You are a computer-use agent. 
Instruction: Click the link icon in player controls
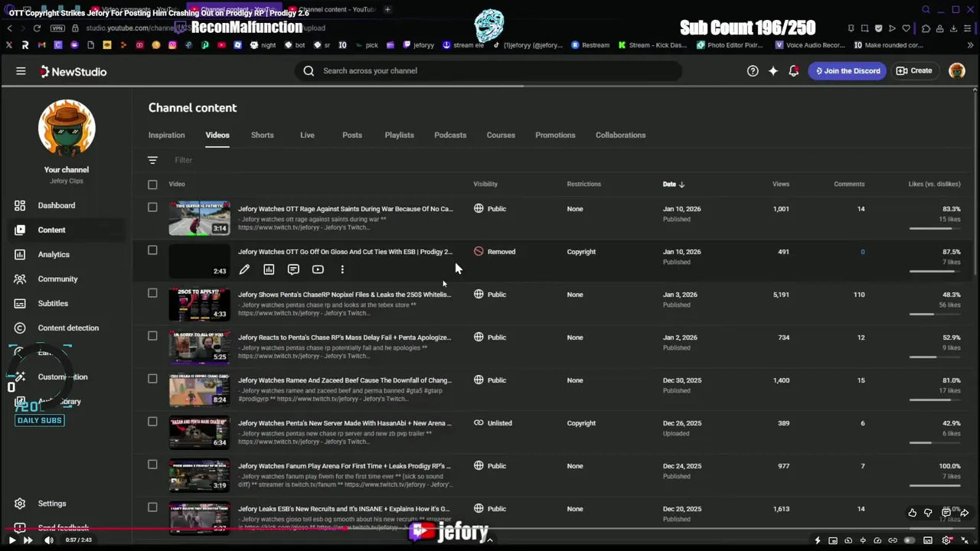(893, 540)
